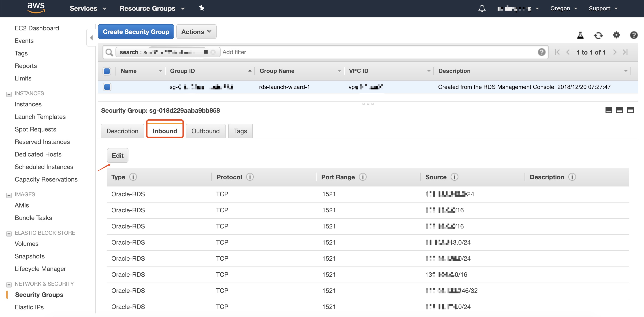
Task: Collapse the ELASTIC BLOCK STORE section
Action: pos(9,234)
